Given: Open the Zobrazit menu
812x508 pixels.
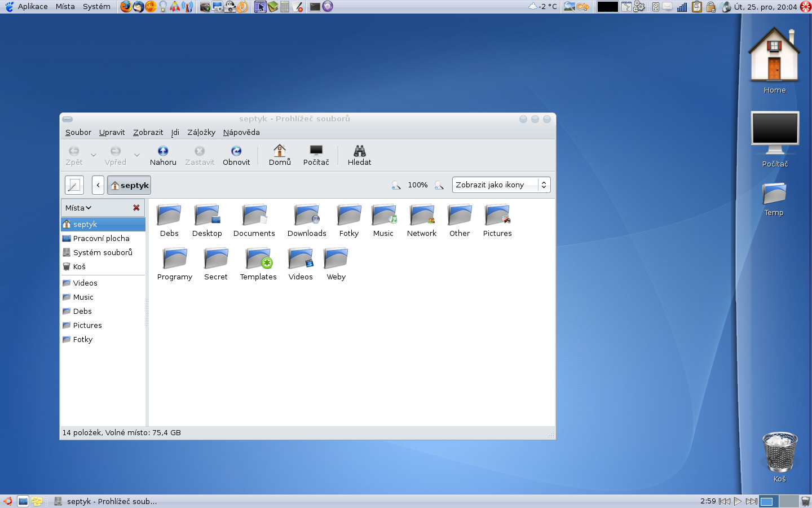Looking at the screenshot, I should [148, 132].
